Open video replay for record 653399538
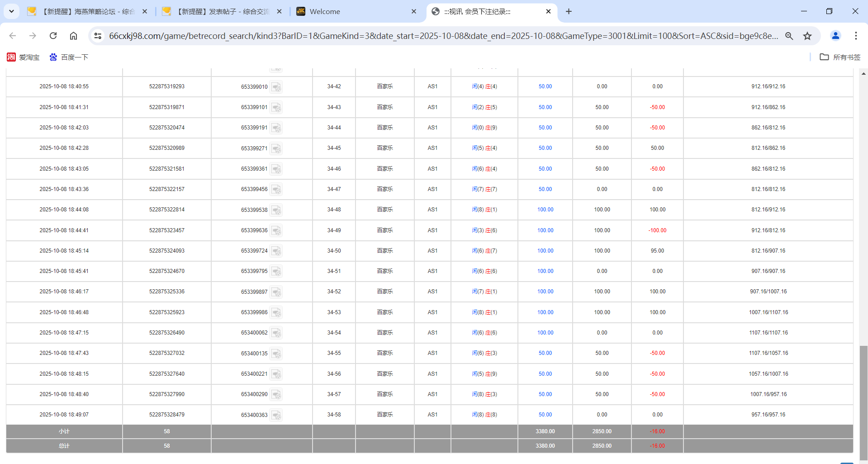 coord(276,210)
